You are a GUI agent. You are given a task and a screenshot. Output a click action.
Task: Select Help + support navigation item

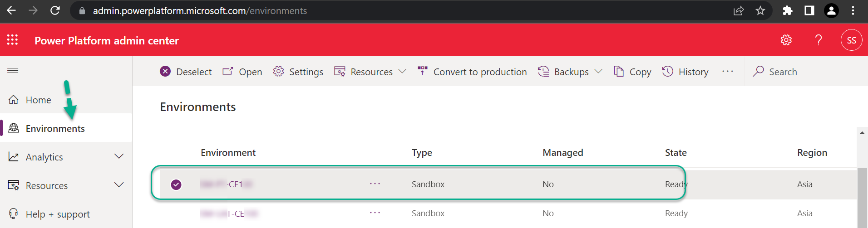pyautogui.click(x=58, y=214)
